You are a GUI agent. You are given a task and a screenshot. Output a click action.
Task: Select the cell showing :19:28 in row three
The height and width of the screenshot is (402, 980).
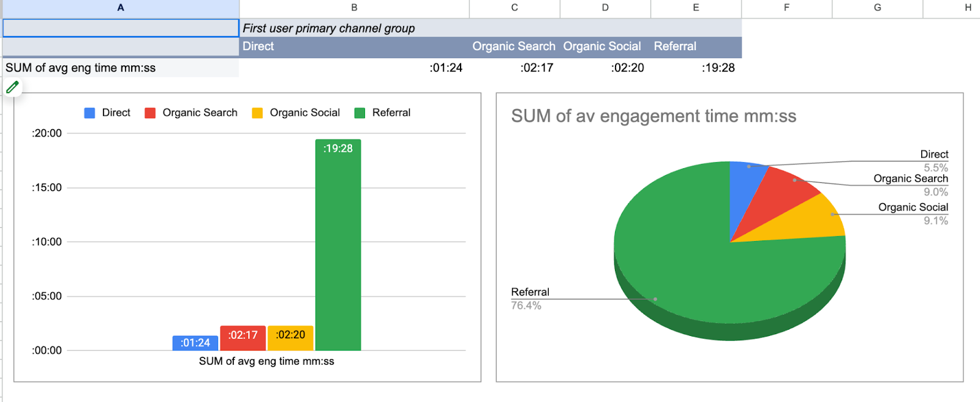click(695, 68)
